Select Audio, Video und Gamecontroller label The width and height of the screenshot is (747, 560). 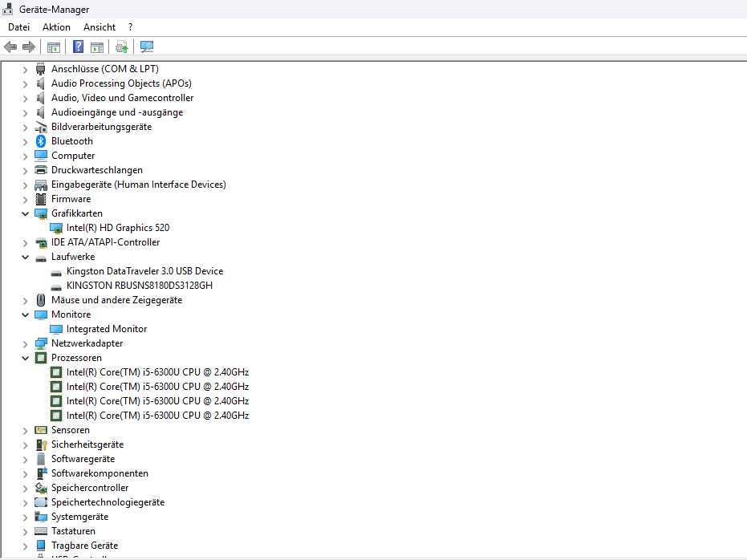tap(123, 98)
